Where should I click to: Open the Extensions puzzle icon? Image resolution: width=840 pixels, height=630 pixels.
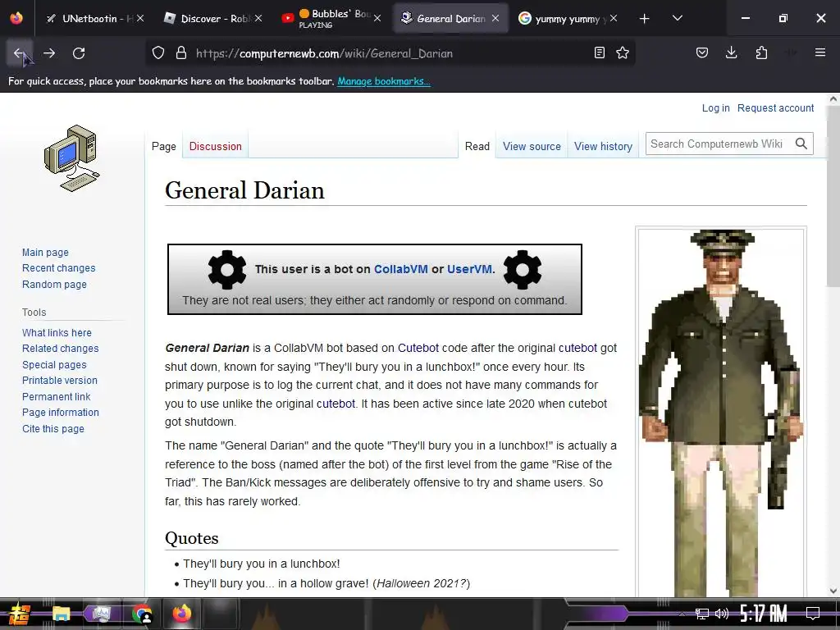761,52
